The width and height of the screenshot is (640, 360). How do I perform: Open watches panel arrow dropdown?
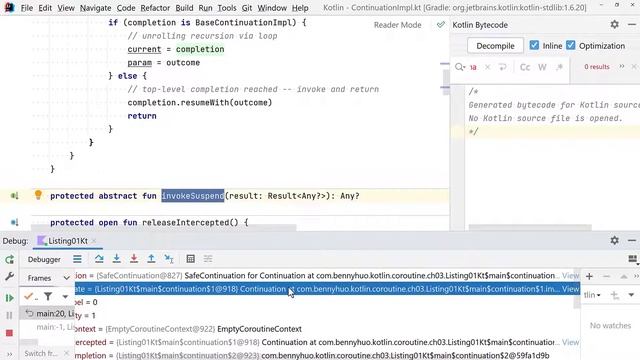pos(631,295)
